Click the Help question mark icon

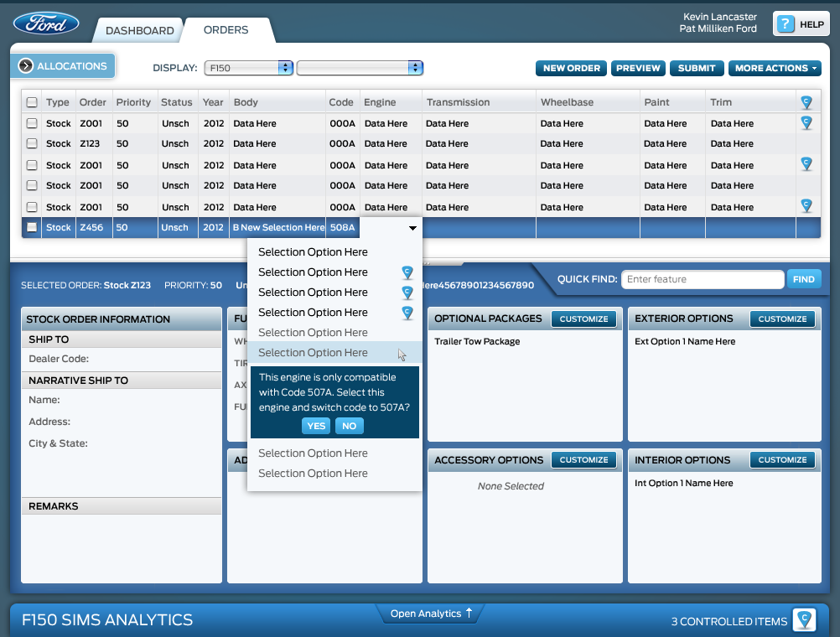tap(785, 24)
